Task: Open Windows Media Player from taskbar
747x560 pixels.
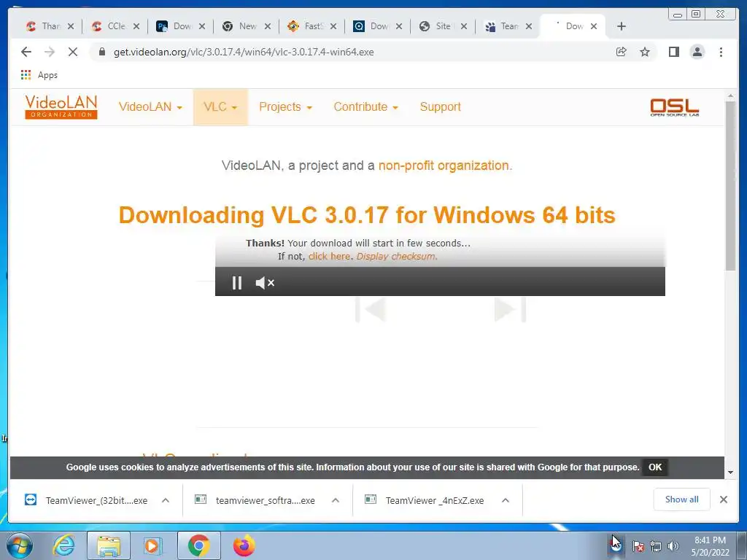Action: click(152, 545)
